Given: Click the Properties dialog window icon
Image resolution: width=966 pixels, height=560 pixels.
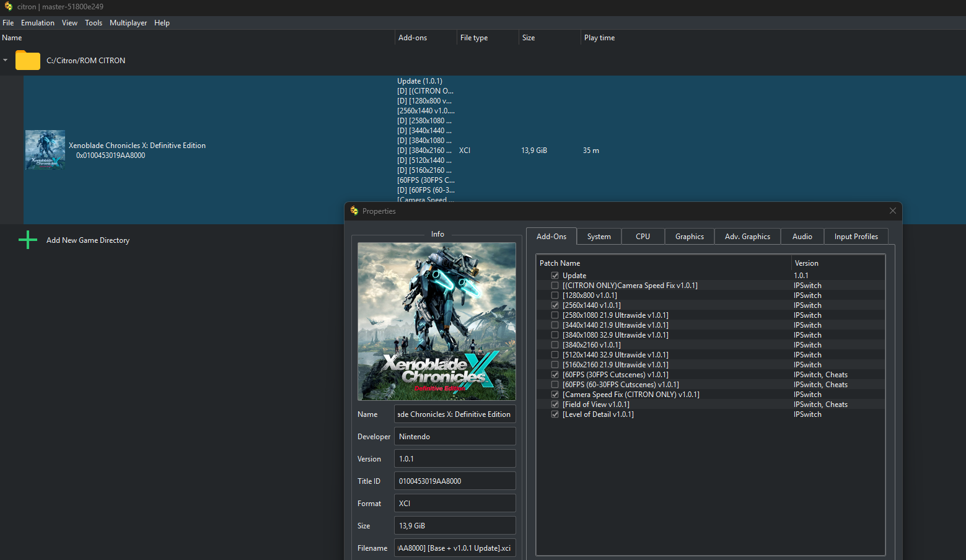Looking at the screenshot, I should point(354,211).
